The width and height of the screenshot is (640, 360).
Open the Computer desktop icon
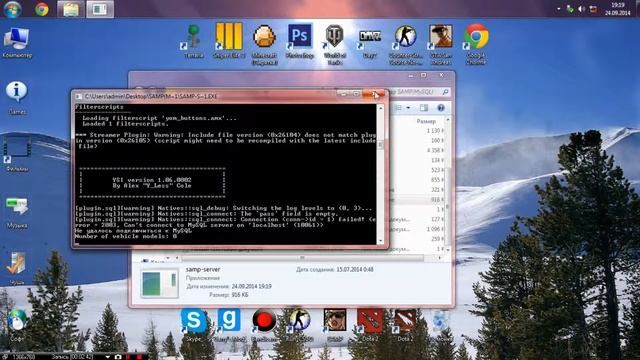[x=17, y=43]
